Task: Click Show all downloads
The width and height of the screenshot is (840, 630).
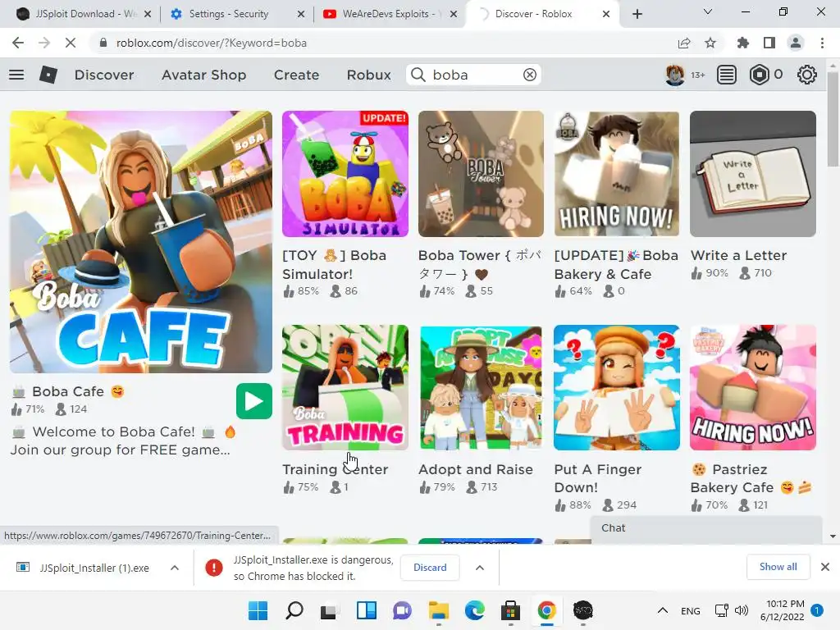Action: coord(778,567)
